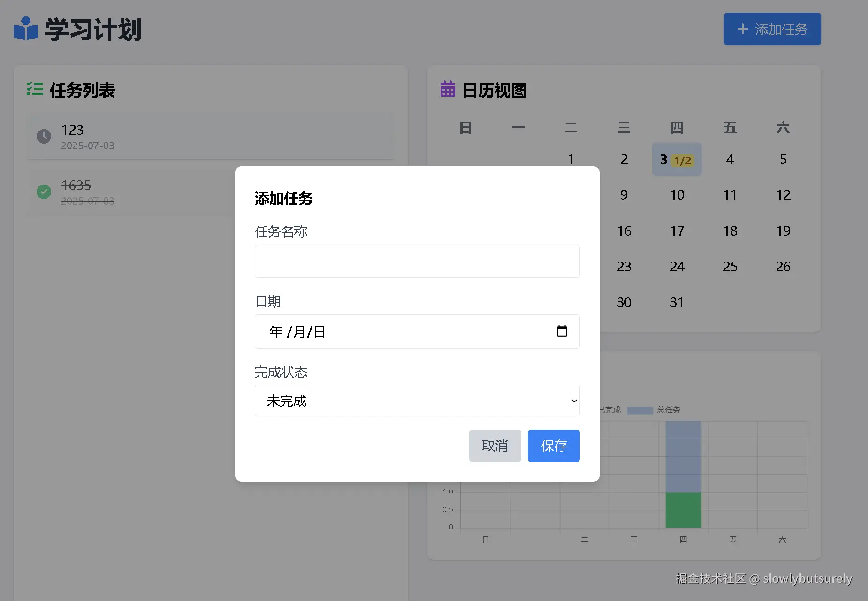This screenshot has width=868, height=601.
Task: Click the green completed bar in chart
Action: [x=683, y=510]
